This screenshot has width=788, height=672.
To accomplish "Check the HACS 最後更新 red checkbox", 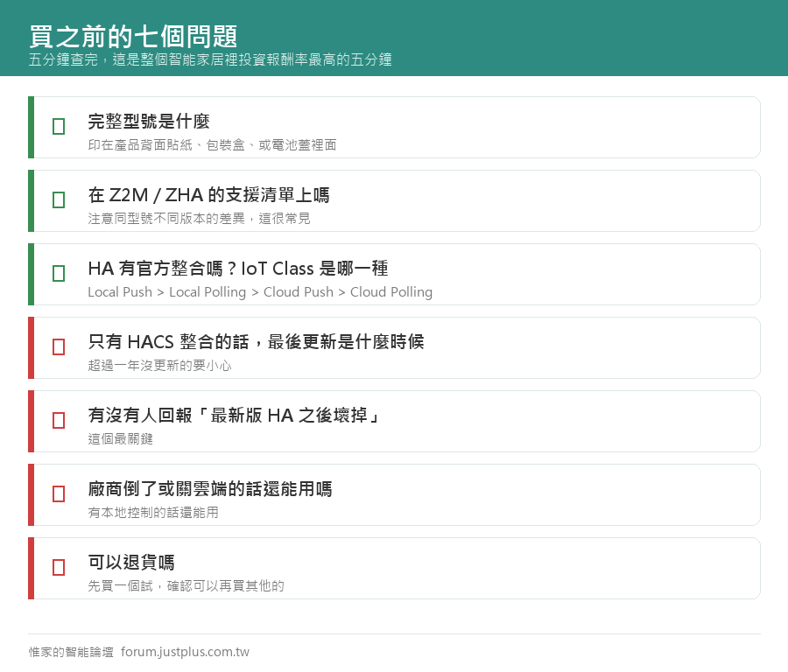I will 59,347.
